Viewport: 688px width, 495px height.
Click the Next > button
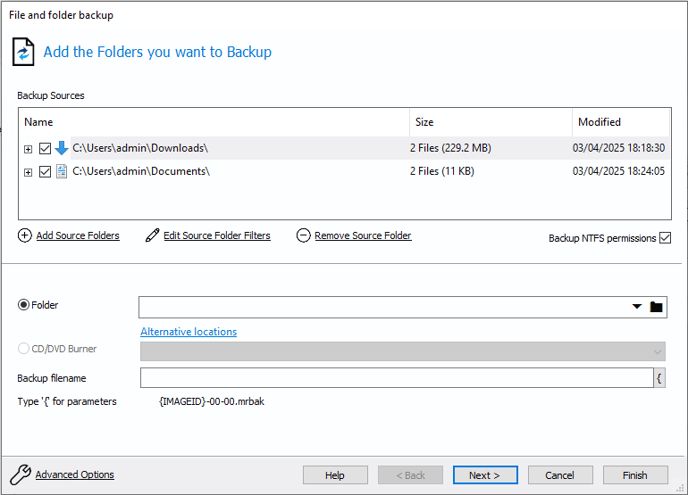(485, 475)
